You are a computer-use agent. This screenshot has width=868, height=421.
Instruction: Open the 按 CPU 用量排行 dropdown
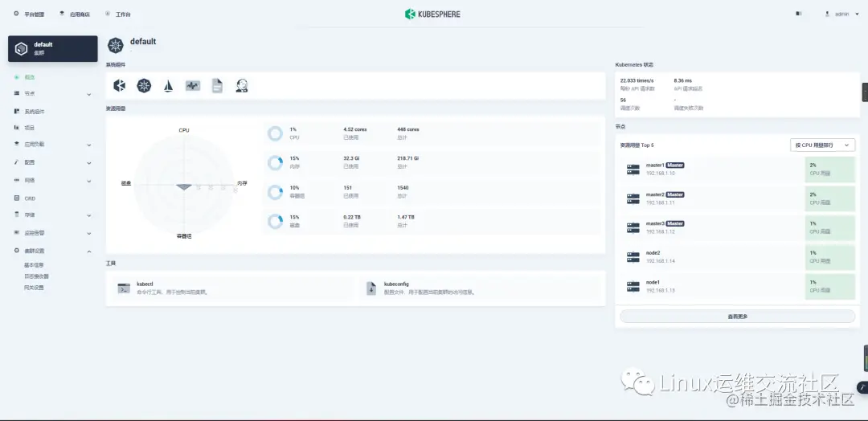822,145
